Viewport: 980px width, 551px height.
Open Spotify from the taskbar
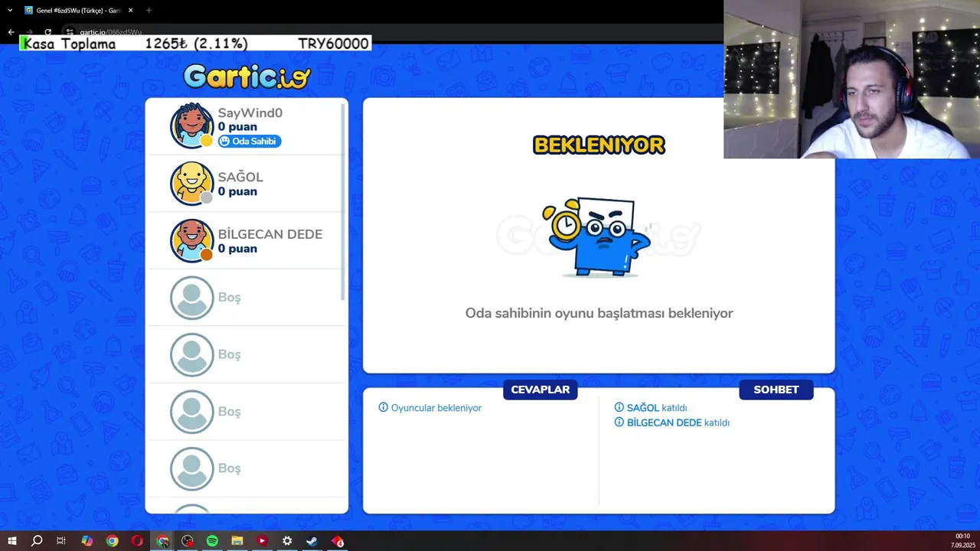[212, 541]
